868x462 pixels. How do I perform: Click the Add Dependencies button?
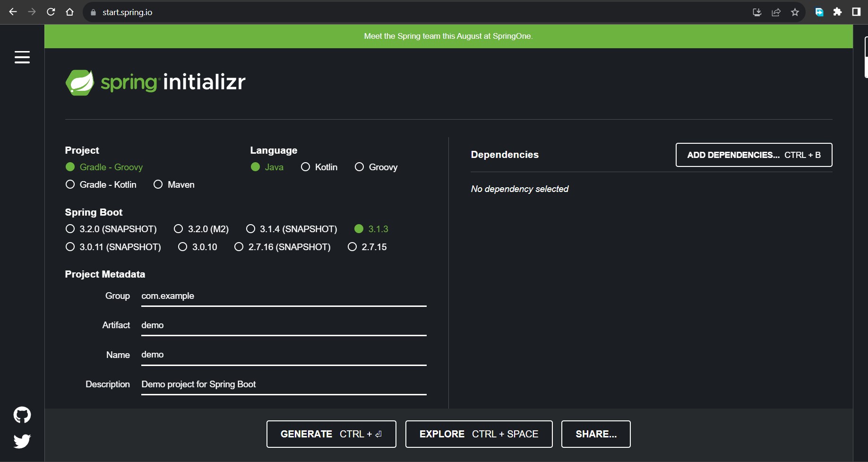click(754, 155)
